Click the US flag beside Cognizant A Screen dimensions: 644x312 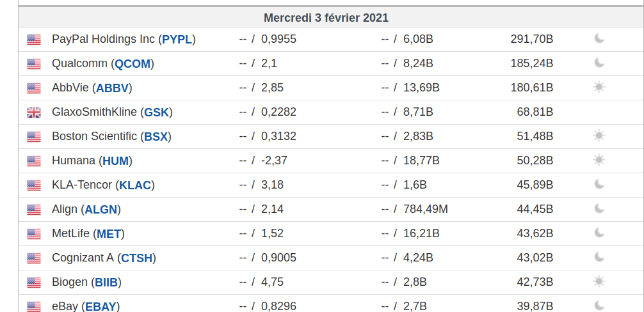(34, 258)
